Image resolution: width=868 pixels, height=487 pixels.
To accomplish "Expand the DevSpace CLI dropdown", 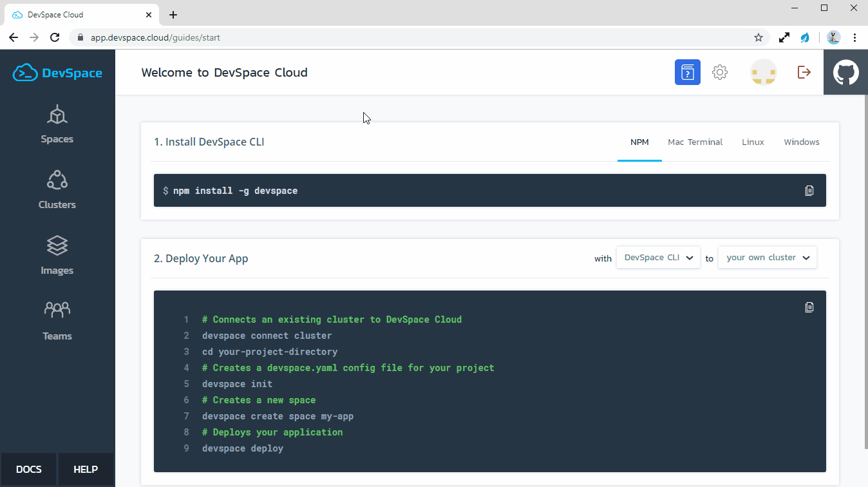I will click(658, 258).
